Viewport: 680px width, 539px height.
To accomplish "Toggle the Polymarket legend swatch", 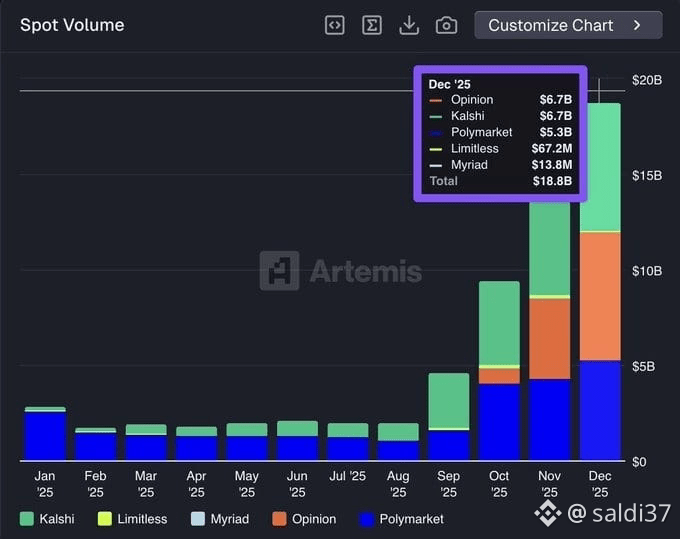I will (x=367, y=519).
